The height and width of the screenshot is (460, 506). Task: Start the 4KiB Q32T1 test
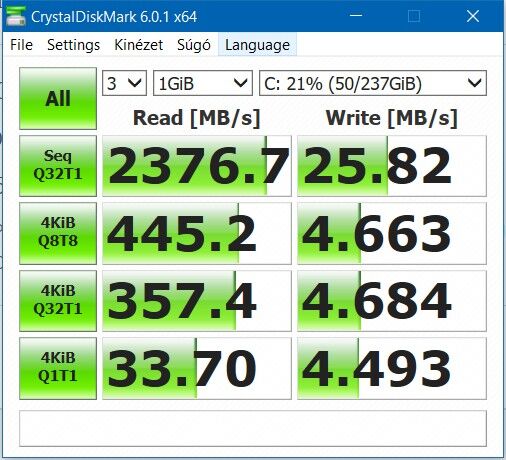coord(58,301)
